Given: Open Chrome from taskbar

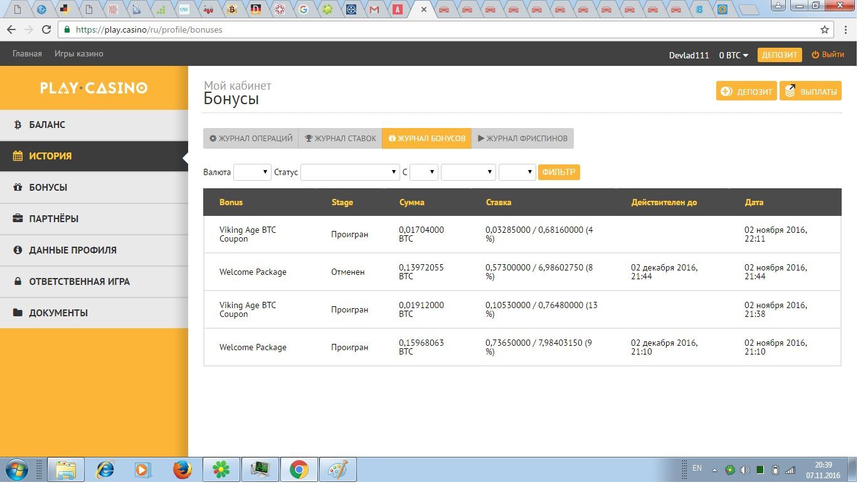Looking at the screenshot, I should [299, 469].
